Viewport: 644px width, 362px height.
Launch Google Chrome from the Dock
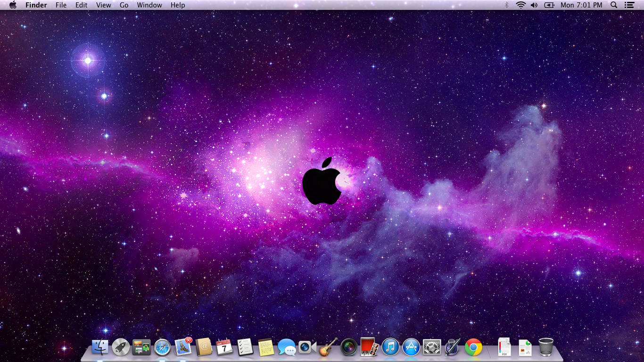coord(473,347)
